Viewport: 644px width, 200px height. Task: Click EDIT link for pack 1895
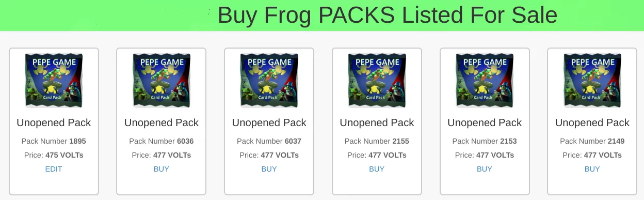point(54,169)
